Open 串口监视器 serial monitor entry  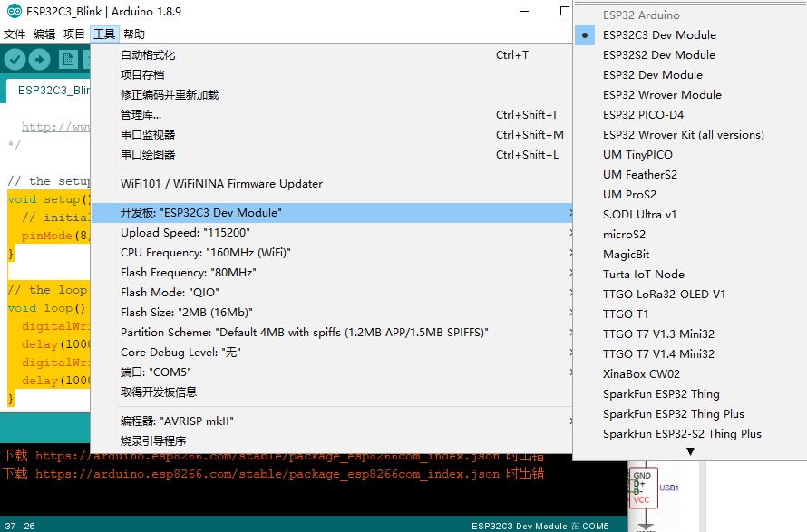tap(332, 135)
